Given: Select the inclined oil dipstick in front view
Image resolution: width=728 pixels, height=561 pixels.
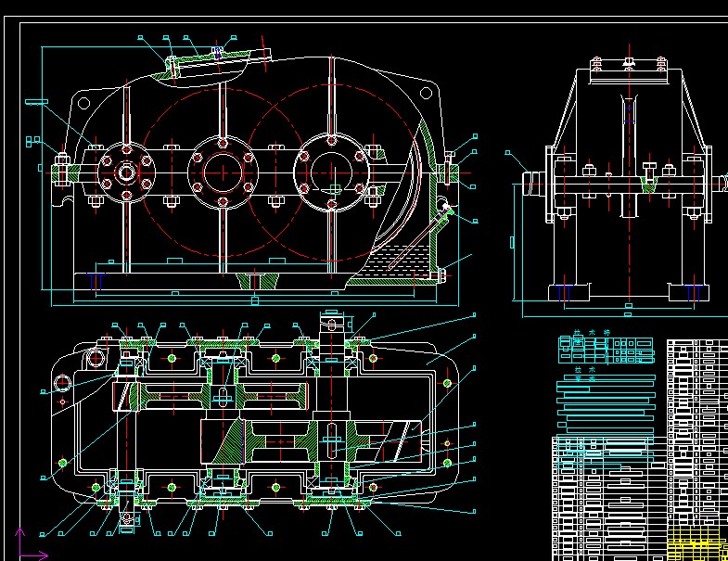Looking at the screenshot, I should 420,236.
